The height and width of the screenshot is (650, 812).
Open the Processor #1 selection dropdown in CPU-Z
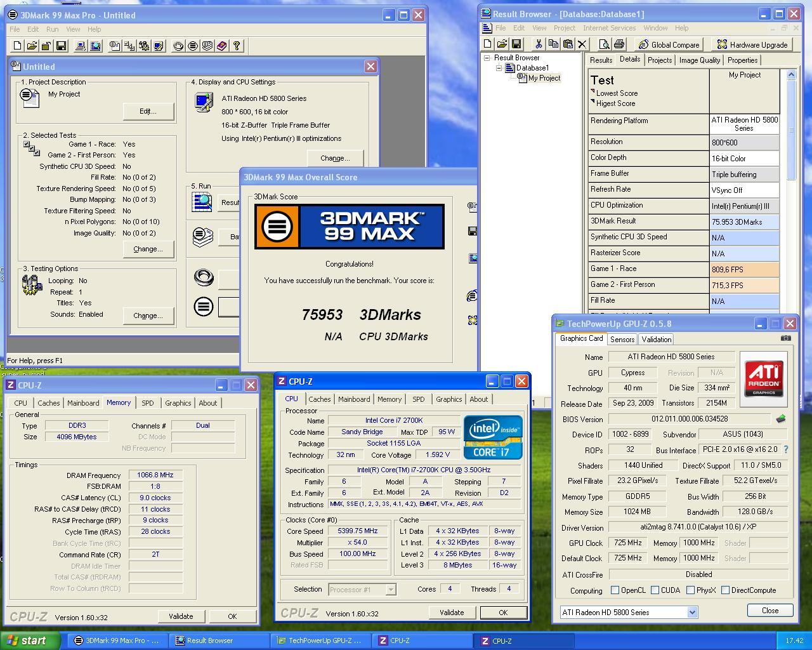tap(391, 590)
